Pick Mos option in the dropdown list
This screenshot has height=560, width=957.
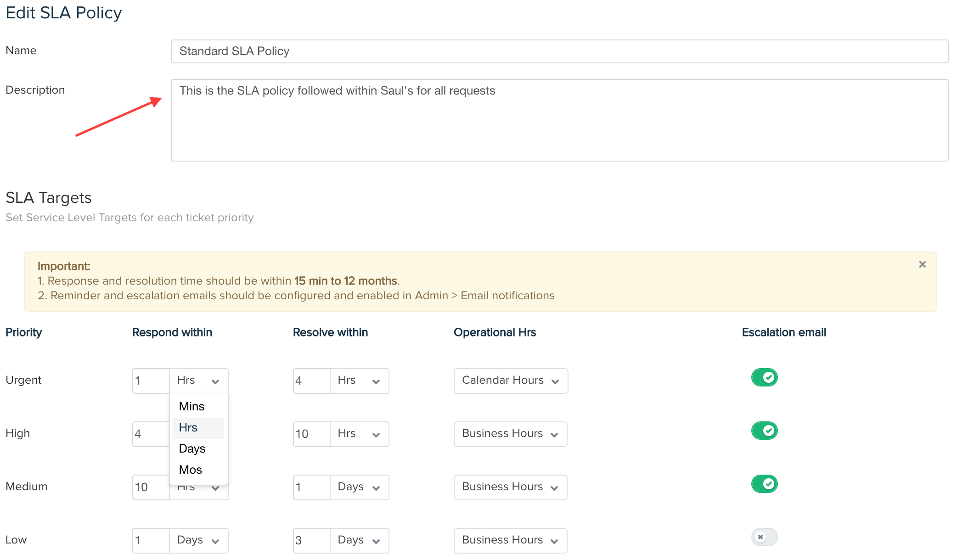(191, 470)
